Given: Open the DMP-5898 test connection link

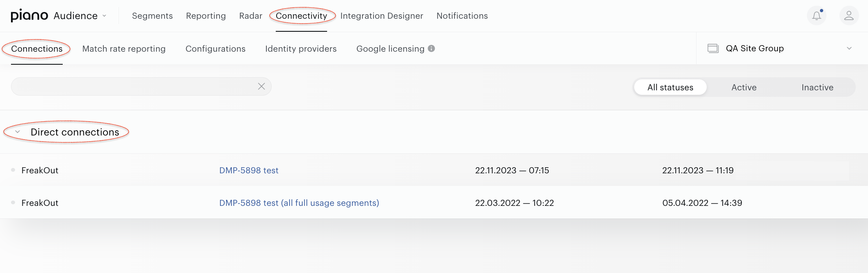Looking at the screenshot, I should [249, 170].
